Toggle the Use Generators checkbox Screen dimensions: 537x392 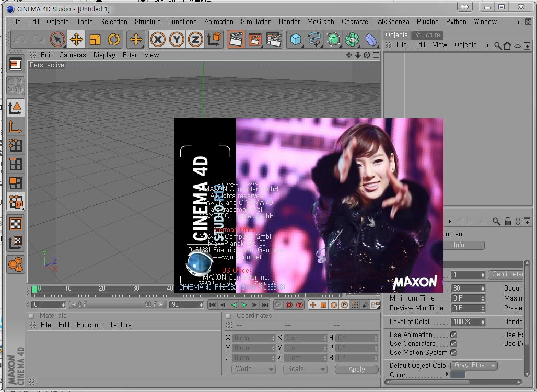click(454, 344)
